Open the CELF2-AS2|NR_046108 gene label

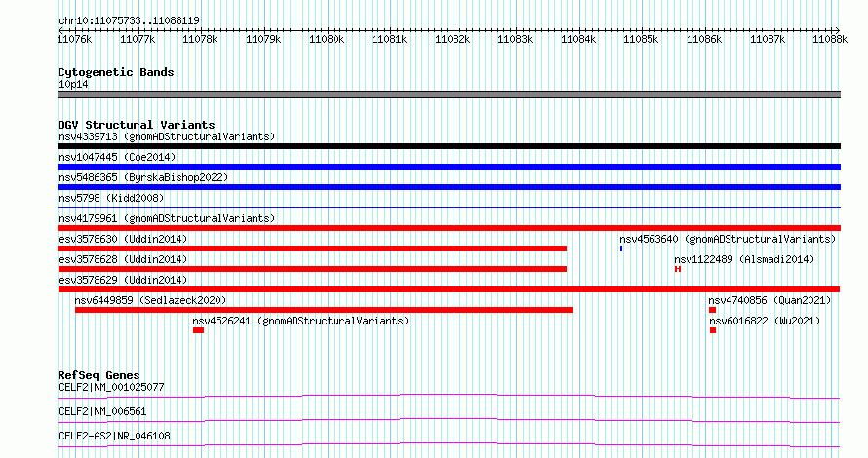pos(114,436)
